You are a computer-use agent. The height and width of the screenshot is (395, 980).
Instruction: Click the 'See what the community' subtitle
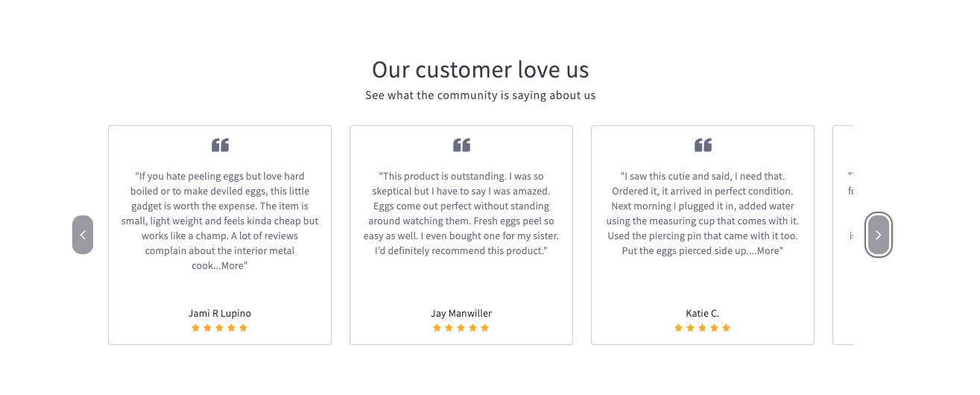click(x=481, y=95)
